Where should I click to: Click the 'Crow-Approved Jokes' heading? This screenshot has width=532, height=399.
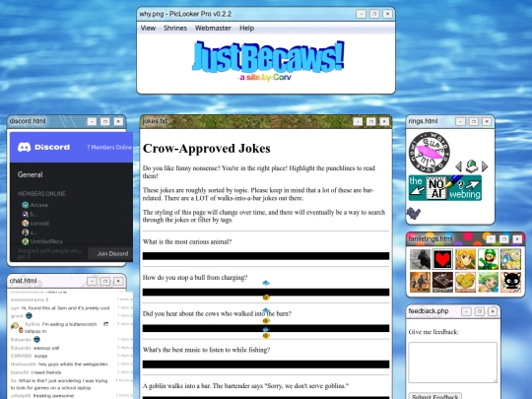206,148
